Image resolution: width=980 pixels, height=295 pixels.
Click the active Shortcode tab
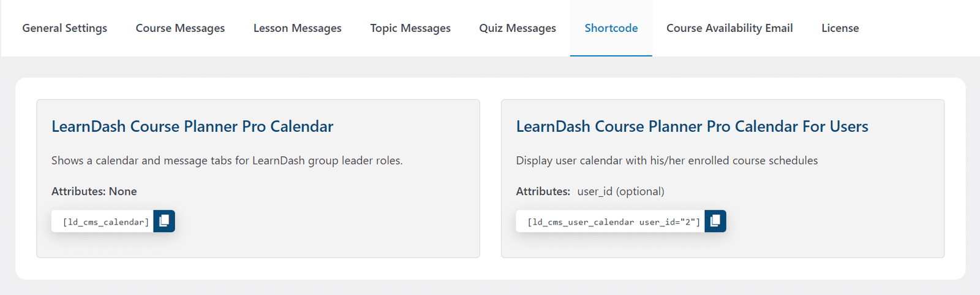click(611, 28)
